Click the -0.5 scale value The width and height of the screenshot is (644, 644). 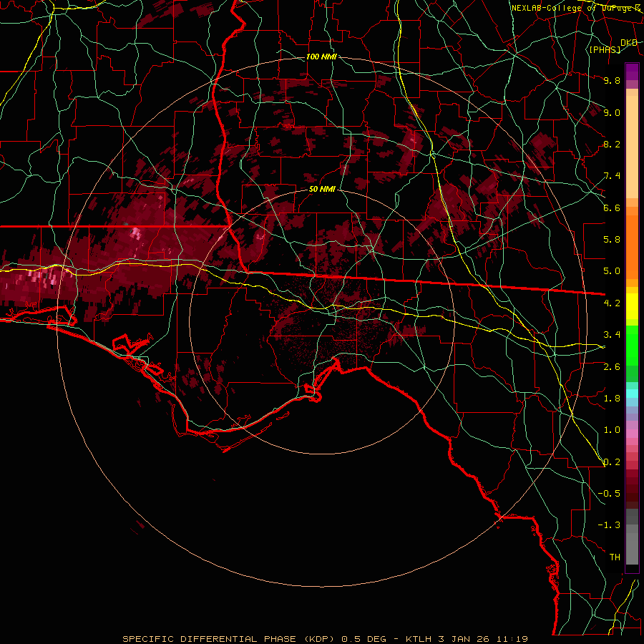point(609,494)
